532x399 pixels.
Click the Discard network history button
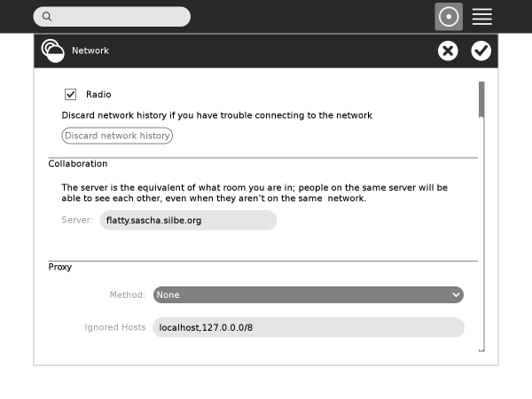[x=117, y=136]
